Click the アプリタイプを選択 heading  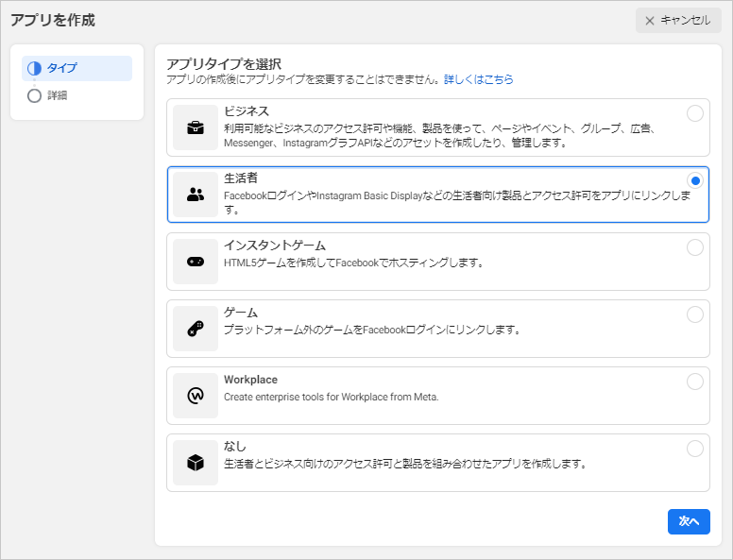pos(224,63)
